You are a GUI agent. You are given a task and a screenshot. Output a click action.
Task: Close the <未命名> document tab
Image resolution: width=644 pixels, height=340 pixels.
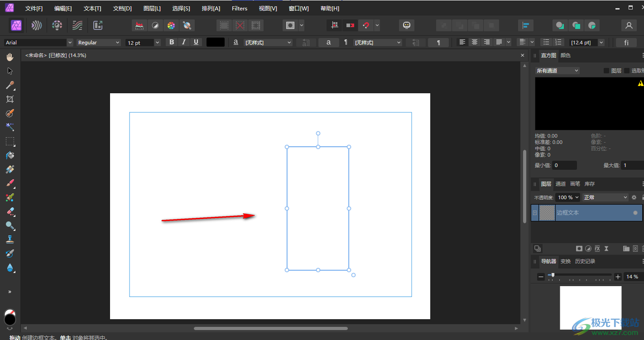click(522, 55)
